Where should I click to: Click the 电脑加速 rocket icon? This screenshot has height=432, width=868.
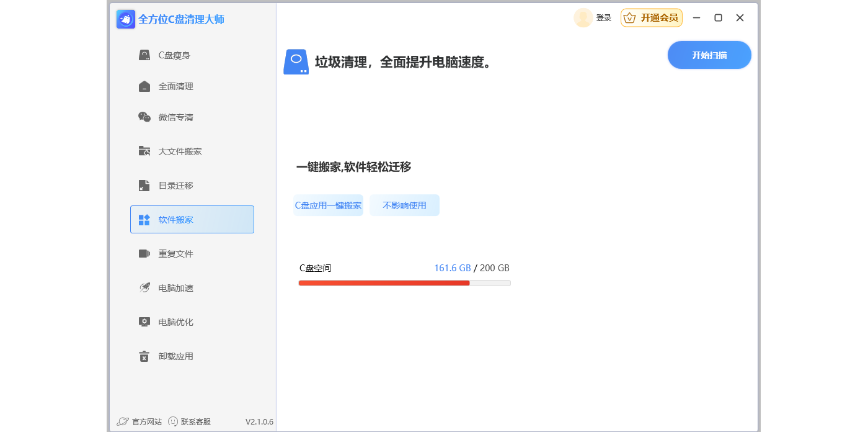[144, 288]
